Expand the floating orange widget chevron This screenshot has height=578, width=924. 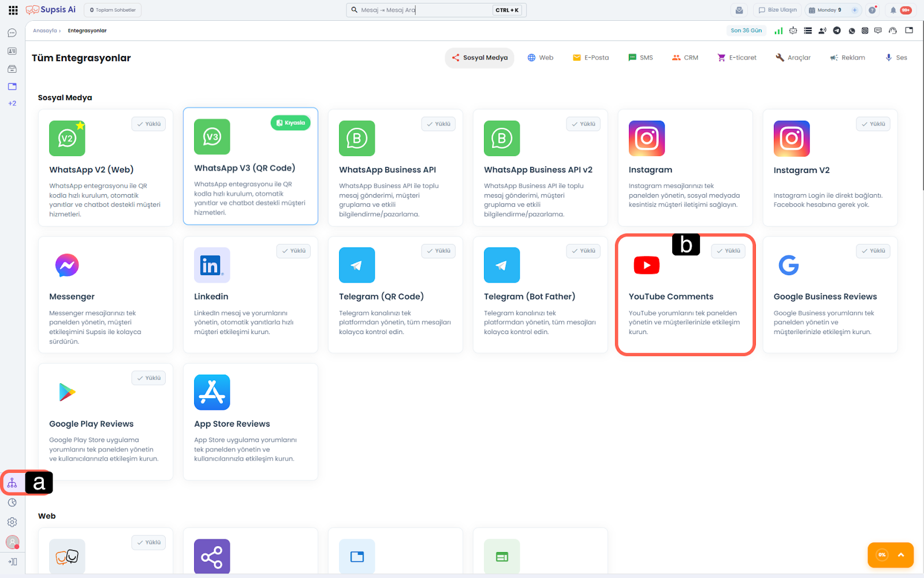pos(901,555)
